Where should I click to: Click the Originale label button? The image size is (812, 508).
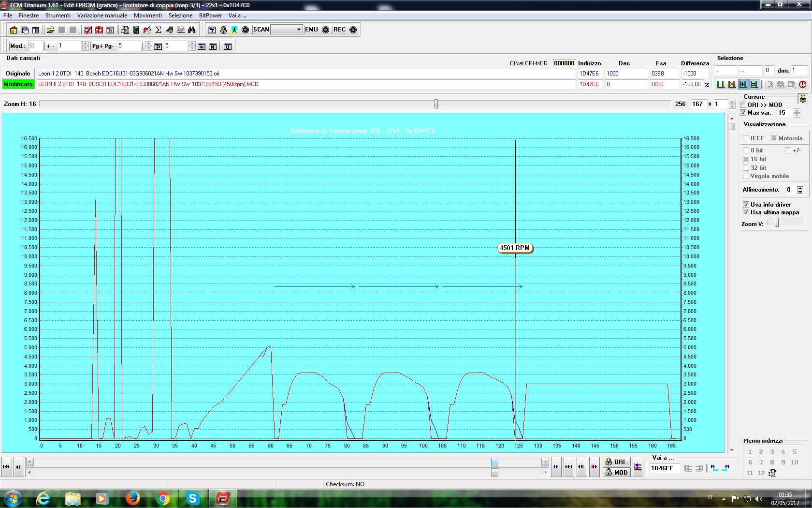click(x=18, y=74)
